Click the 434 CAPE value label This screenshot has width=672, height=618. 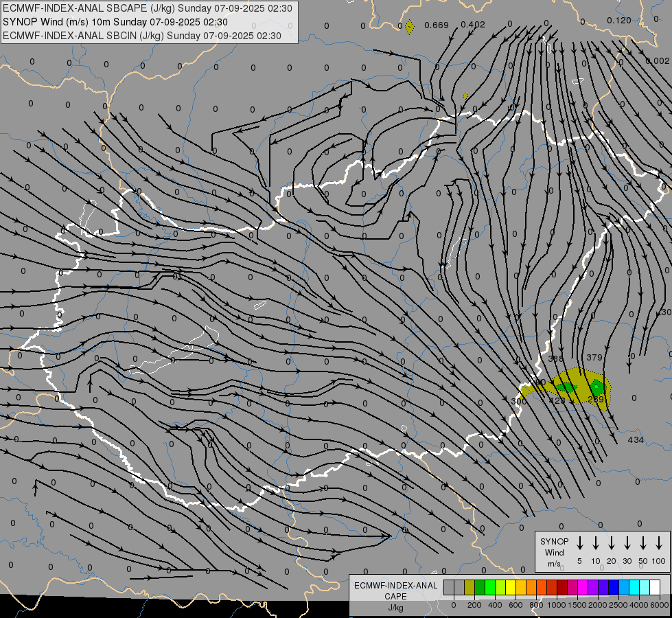tap(636, 439)
